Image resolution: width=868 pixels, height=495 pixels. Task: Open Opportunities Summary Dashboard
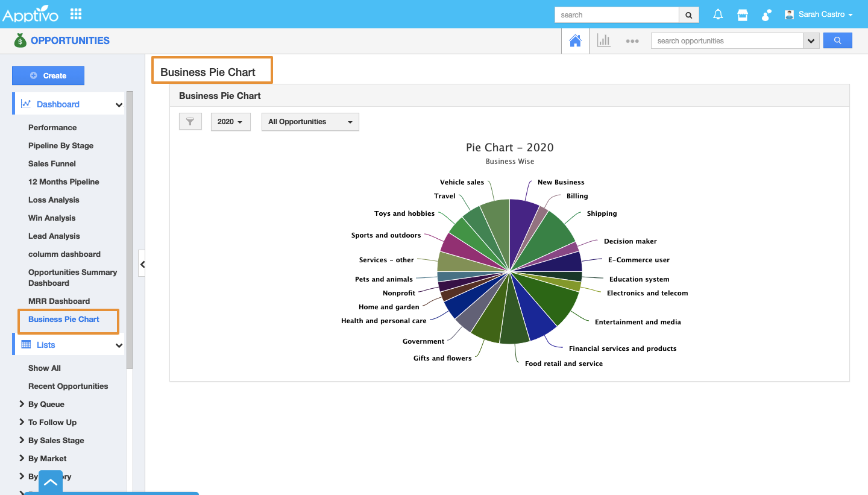click(x=73, y=277)
